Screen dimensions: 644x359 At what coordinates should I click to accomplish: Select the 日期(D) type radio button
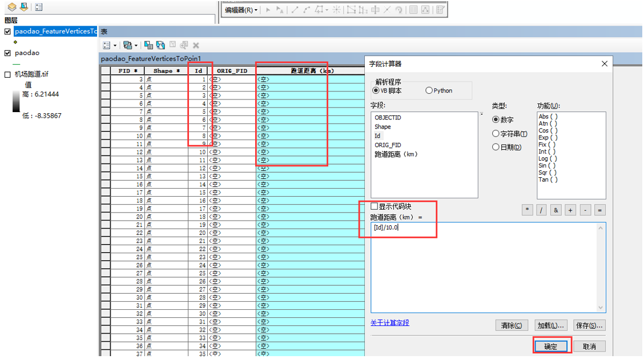(496, 147)
